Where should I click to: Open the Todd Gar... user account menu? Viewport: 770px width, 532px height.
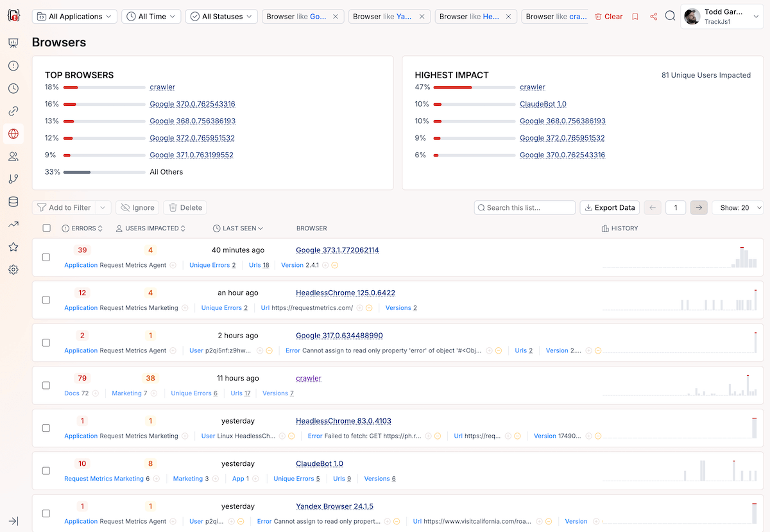(x=722, y=17)
